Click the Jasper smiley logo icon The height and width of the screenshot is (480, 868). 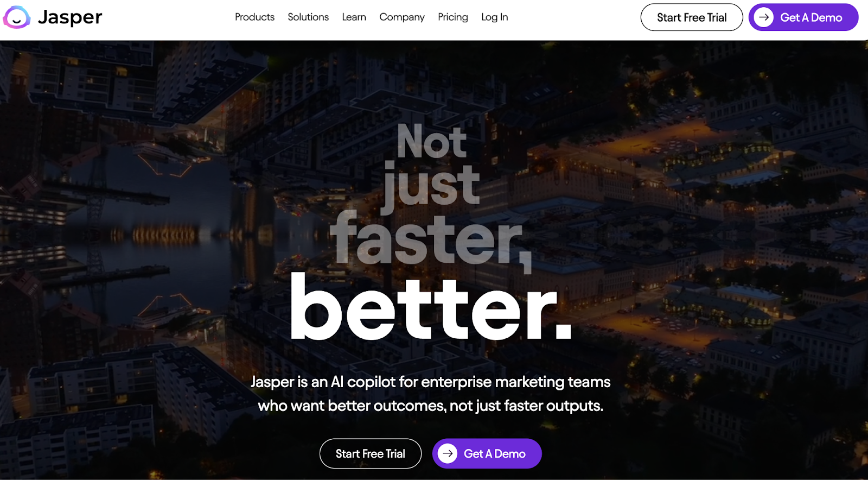click(x=17, y=17)
